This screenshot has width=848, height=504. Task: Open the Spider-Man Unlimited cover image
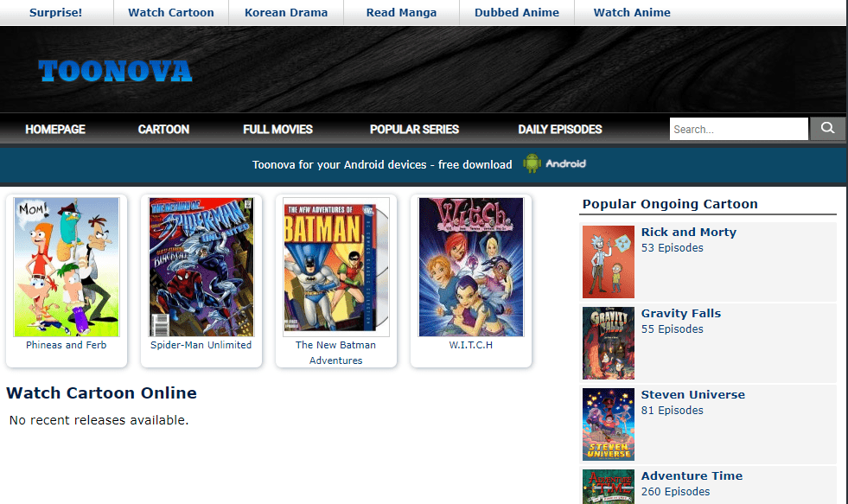point(201,266)
